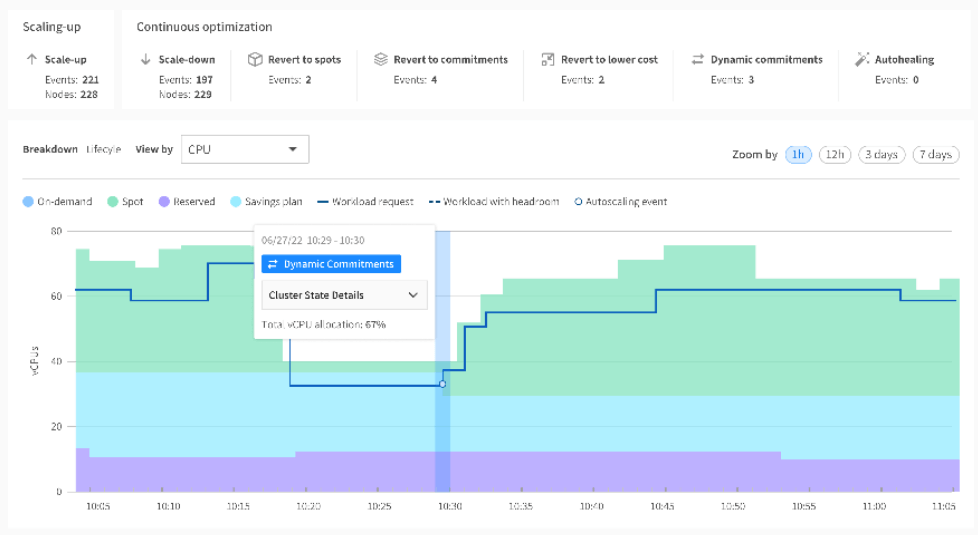The height and width of the screenshot is (535, 978).
Task: Set zoom to 3 days
Action: 881,154
